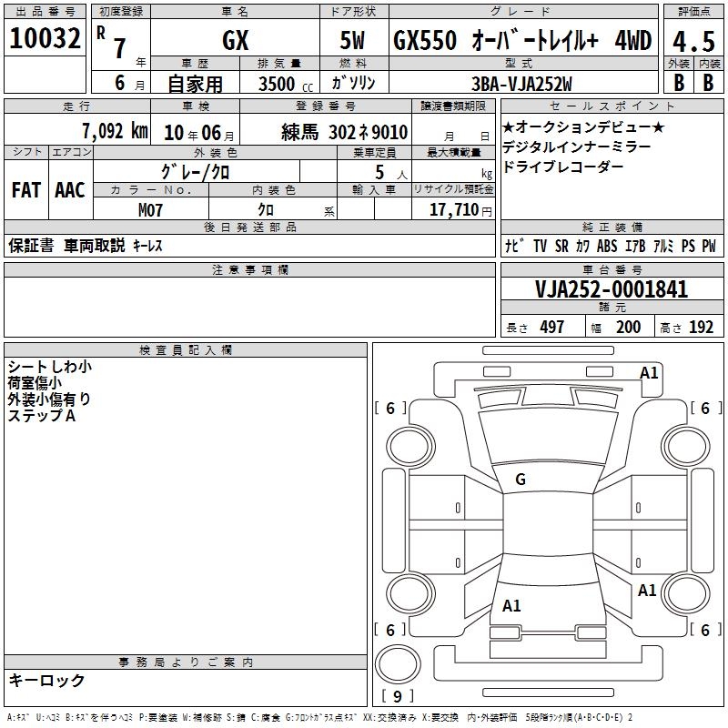
Task: Click the seating capacity 5 人
Action: [391, 173]
